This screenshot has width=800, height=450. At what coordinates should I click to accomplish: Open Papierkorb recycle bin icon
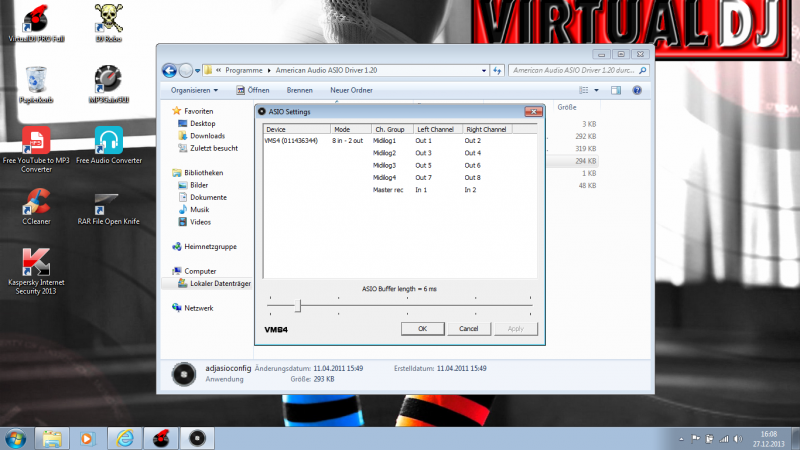tap(36, 84)
